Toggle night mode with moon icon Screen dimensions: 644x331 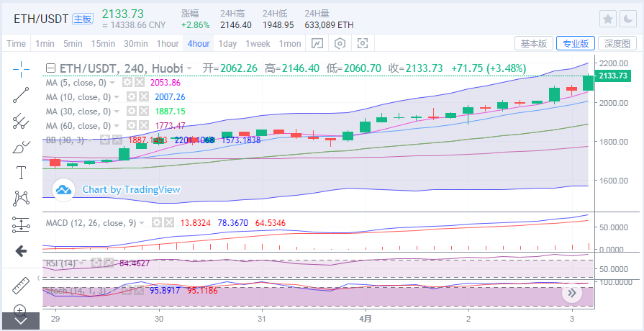tap(628, 19)
